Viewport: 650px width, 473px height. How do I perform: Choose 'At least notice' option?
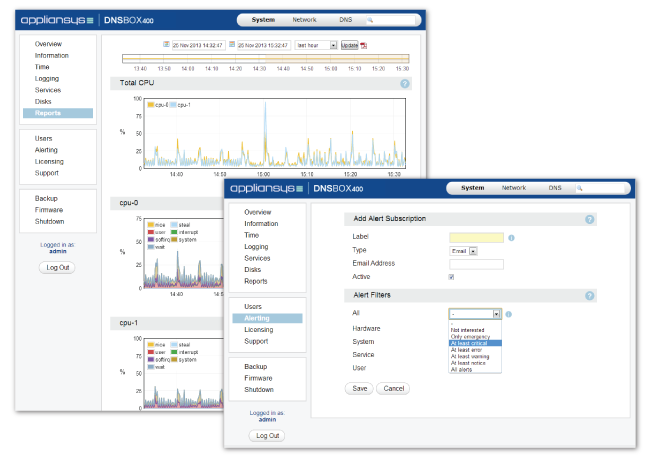tap(468, 363)
